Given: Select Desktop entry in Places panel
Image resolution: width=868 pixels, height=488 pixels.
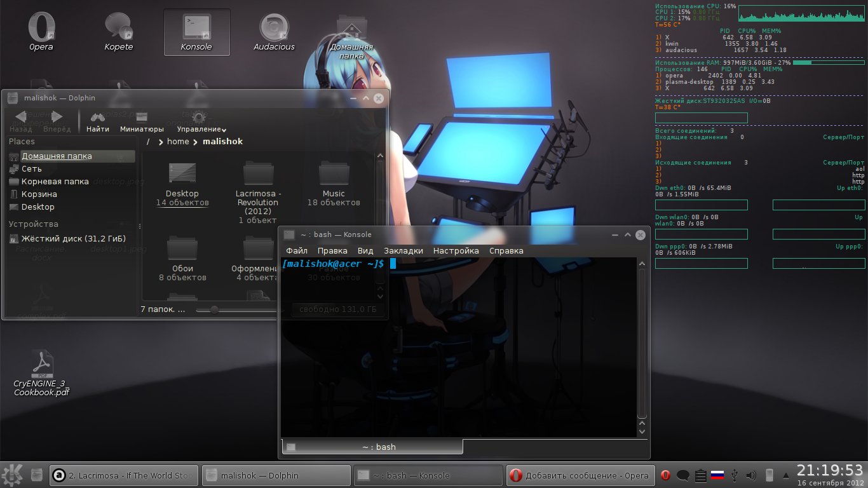Looking at the screenshot, I should point(71,207).
